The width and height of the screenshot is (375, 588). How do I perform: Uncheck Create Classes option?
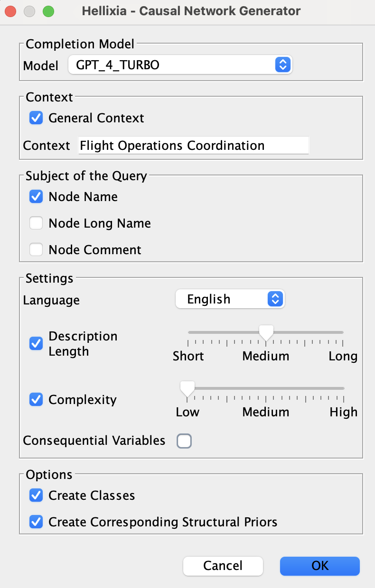coord(36,496)
